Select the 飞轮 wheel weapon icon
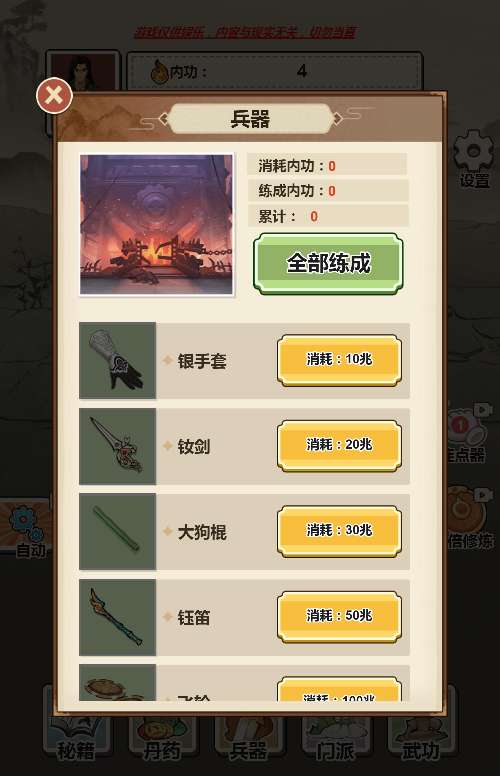 (x=117, y=682)
